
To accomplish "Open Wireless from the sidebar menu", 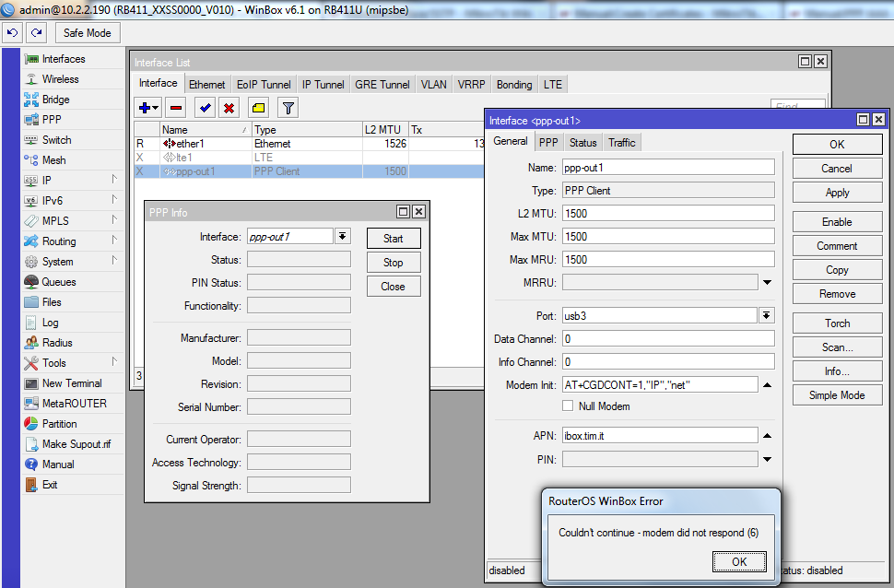I will [x=60, y=79].
